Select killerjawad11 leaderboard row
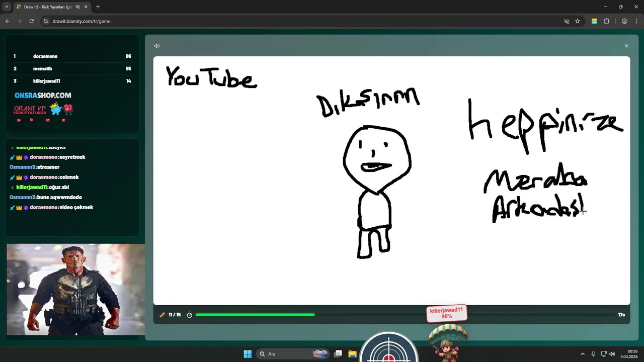This screenshot has width=644, height=362. (x=72, y=81)
